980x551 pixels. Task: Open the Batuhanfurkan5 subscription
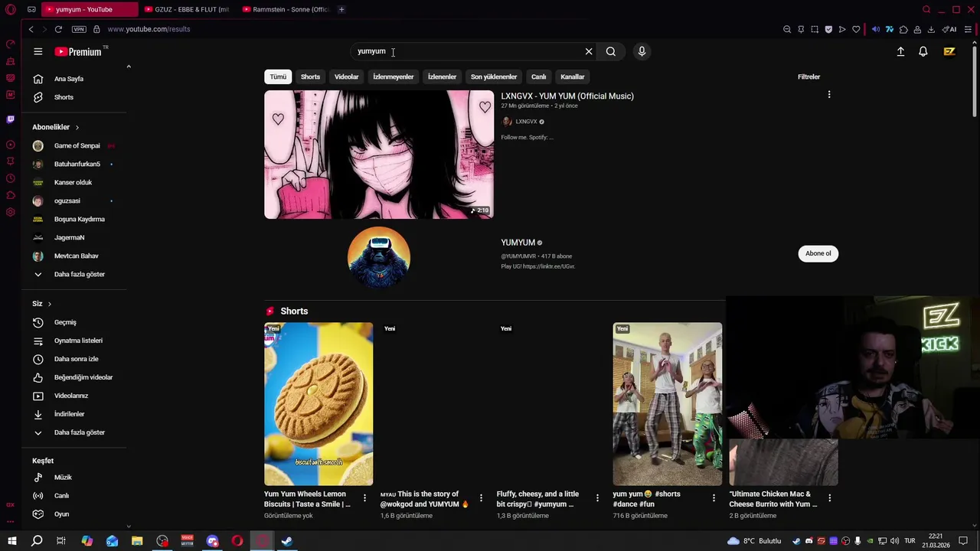click(75, 164)
